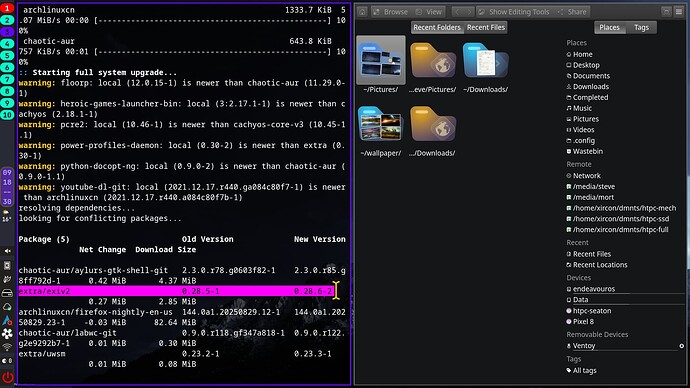Screen dimensions: 690x388
Task: Open the clipboard icon in side panel
Action: tap(7, 265)
